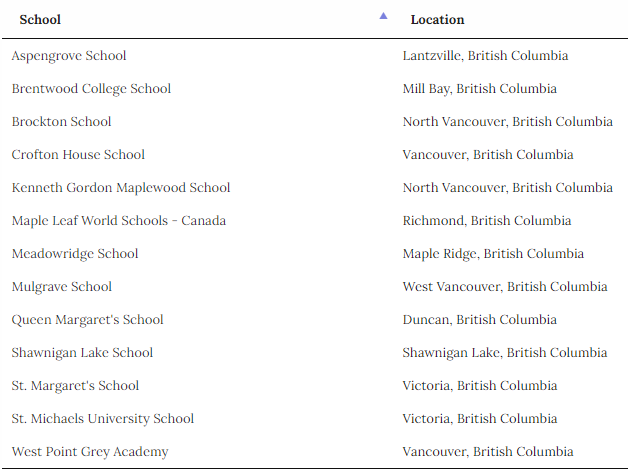Click St. Michaels University School
The height and width of the screenshot is (469, 628).
(103, 419)
